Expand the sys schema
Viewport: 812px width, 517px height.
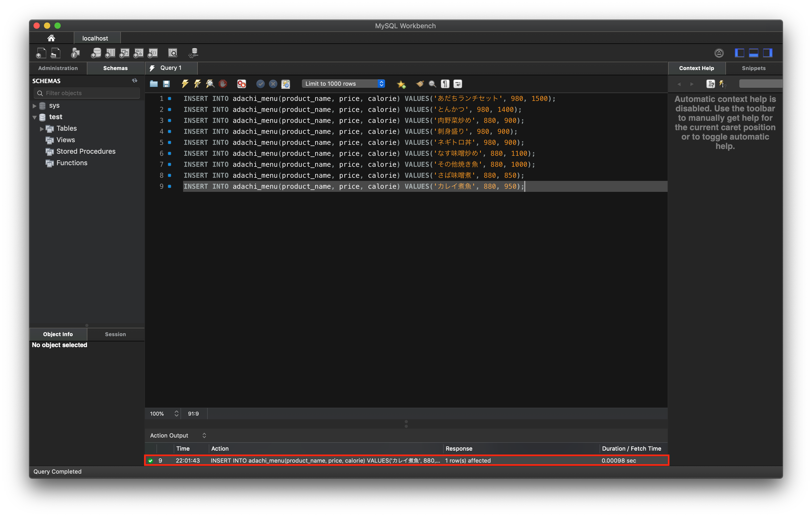pyautogui.click(x=34, y=106)
